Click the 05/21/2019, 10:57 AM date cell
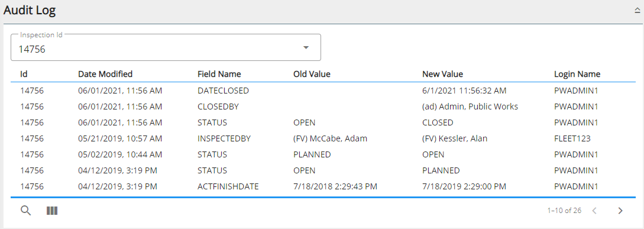 pyautogui.click(x=120, y=138)
